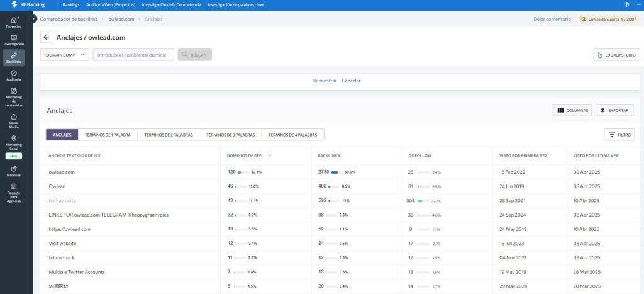Click the BUSCAR search button
644x294 pixels.
click(195, 55)
